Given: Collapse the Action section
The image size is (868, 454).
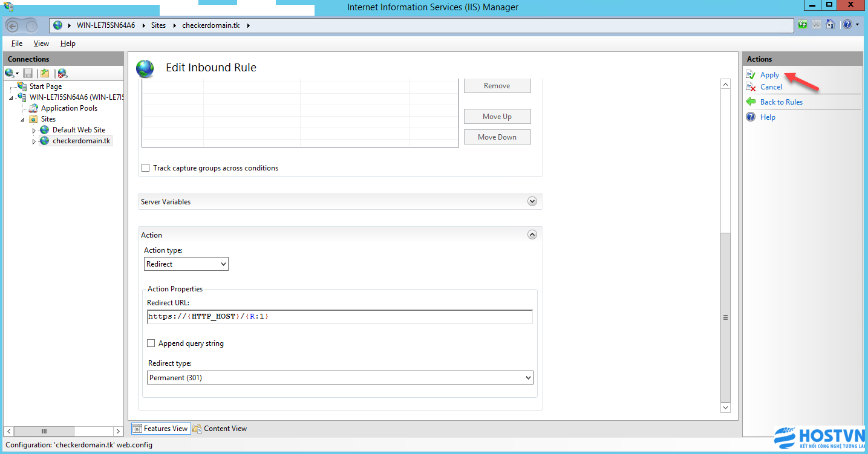Looking at the screenshot, I should [x=532, y=235].
